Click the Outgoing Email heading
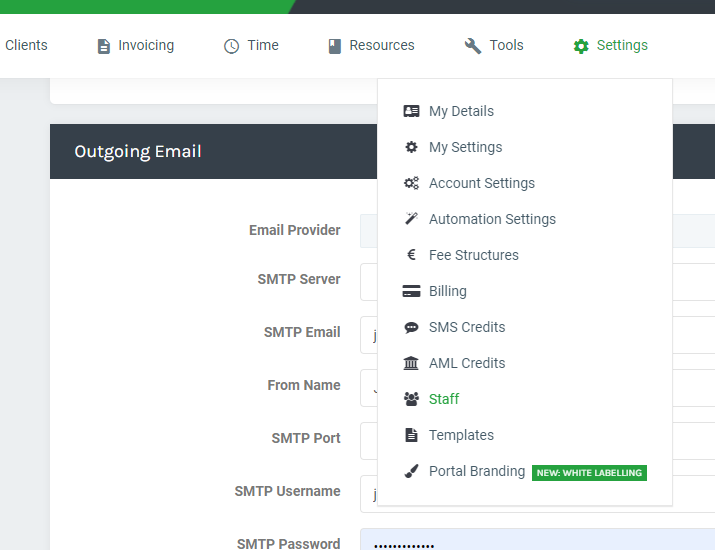Image resolution: width=715 pixels, height=550 pixels. tap(138, 152)
